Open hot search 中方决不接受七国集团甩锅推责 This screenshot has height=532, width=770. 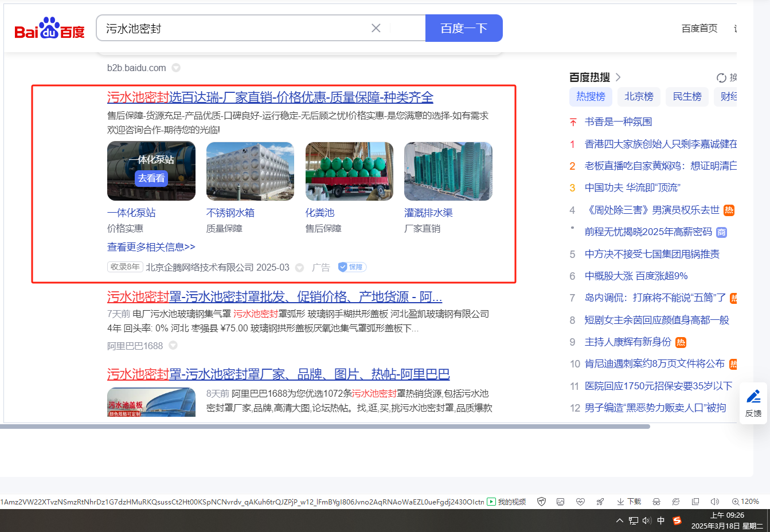pyautogui.click(x=652, y=254)
